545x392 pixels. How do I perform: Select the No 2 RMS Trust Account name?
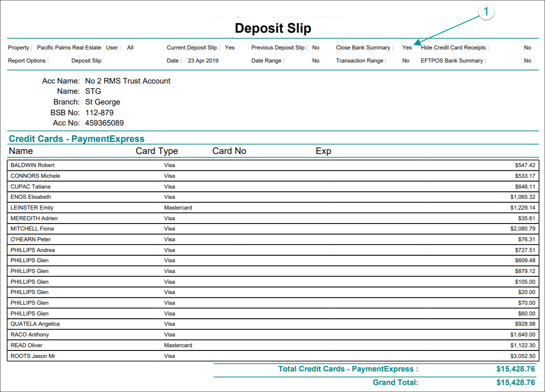click(x=127, y=81)
